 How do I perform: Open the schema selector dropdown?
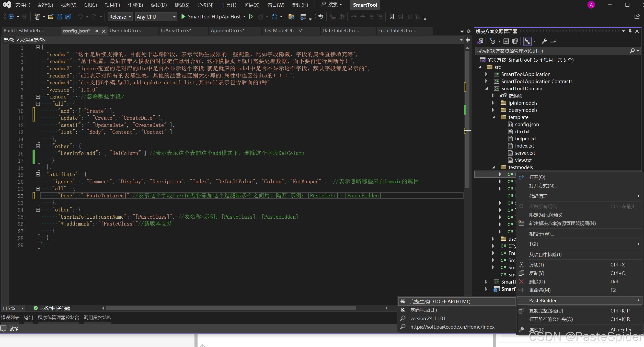click(x=461, y=40)
